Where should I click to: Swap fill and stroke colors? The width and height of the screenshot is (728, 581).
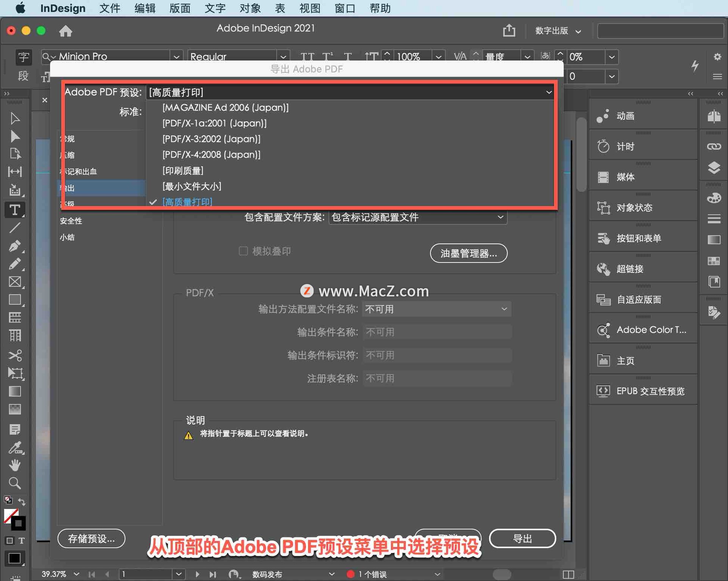[22, 502]
